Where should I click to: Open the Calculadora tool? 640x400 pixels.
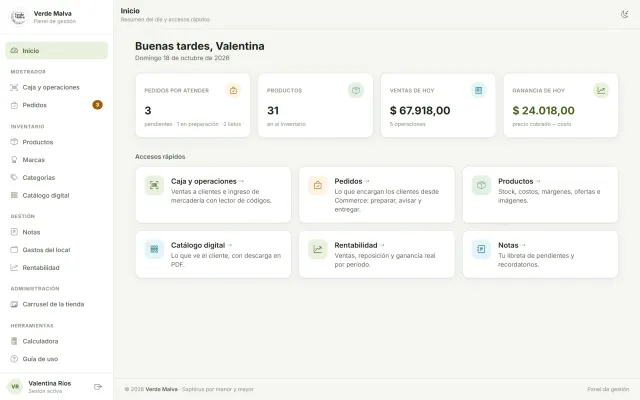tap(57, 341)
